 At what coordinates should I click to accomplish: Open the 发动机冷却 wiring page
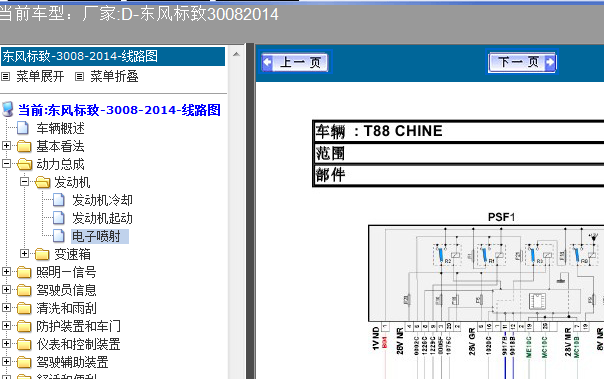point(102,200)
